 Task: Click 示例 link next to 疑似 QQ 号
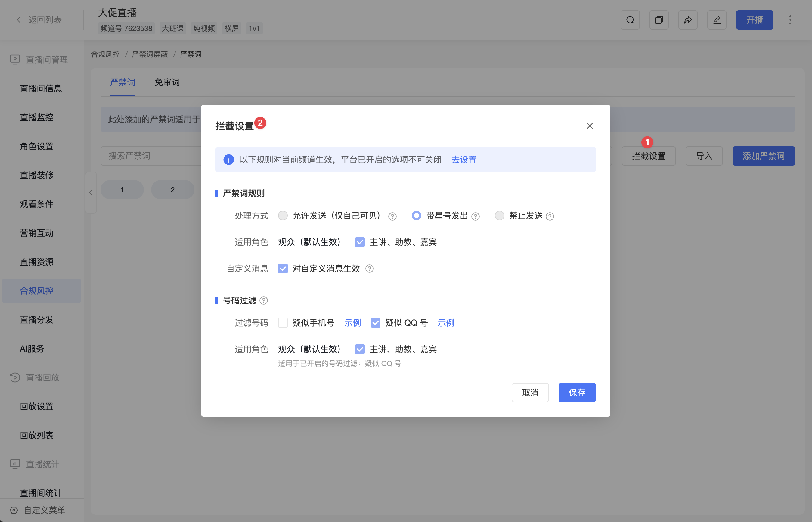tap(446, 323)
